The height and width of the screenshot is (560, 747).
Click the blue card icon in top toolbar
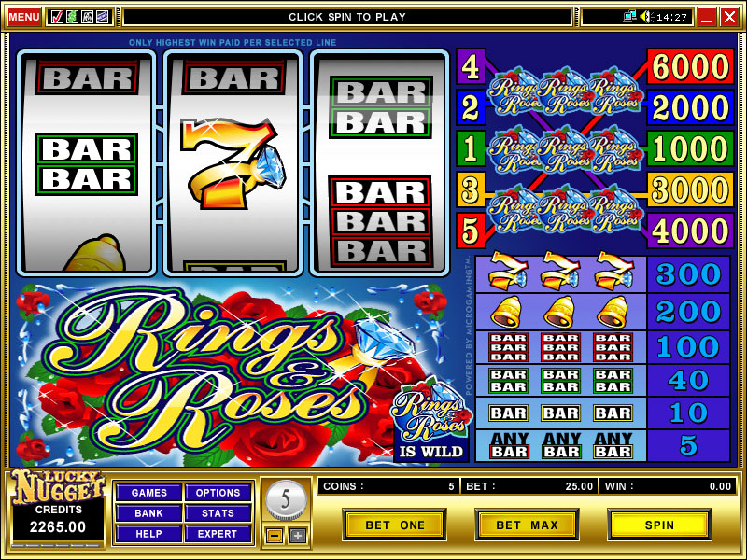102,17
